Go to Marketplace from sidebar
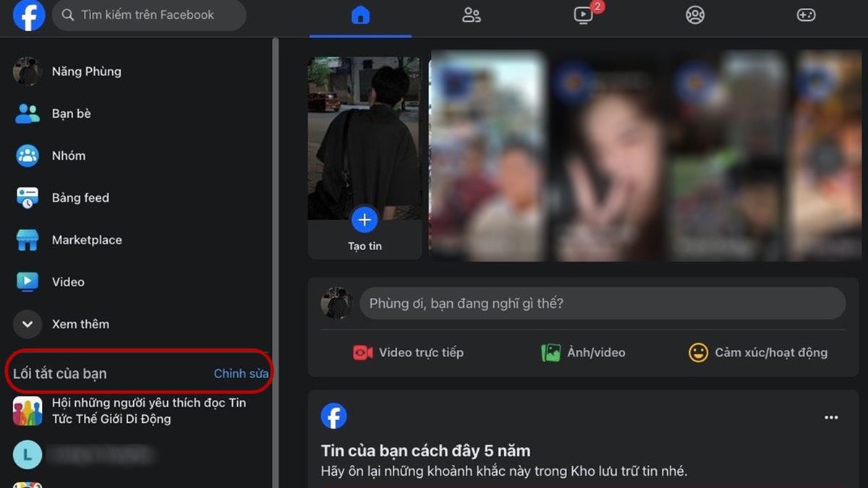The width and height of the screenshot is (868, 488). (x=86, y=240)
